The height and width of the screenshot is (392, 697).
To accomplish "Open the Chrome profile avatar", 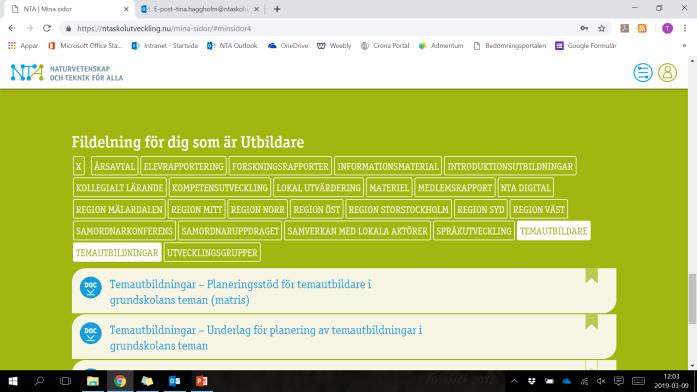I will [667, 28].
